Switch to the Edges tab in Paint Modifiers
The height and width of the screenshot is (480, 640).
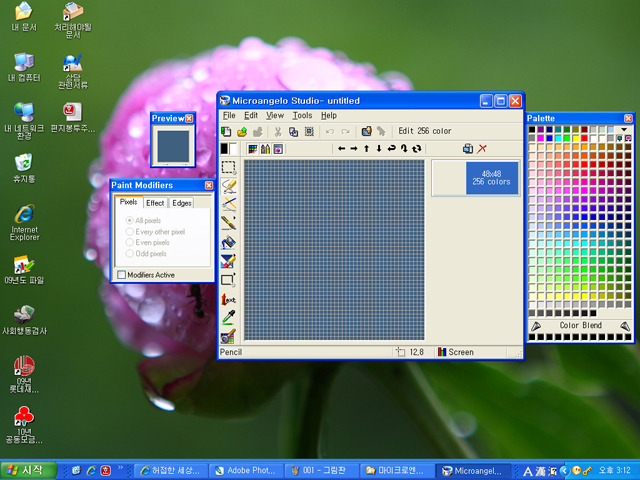(182, 203)
